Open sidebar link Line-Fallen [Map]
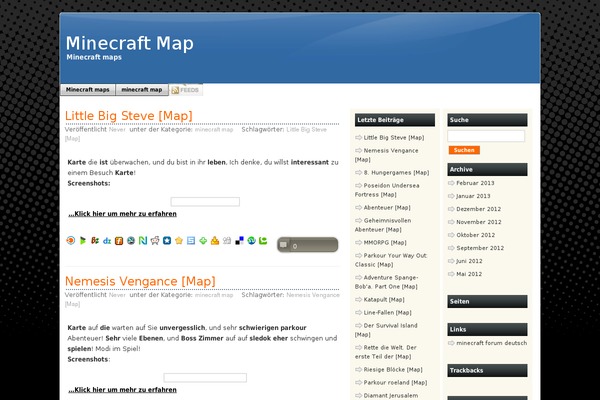This screenshot has height=400, width=600. click(387, 313)
